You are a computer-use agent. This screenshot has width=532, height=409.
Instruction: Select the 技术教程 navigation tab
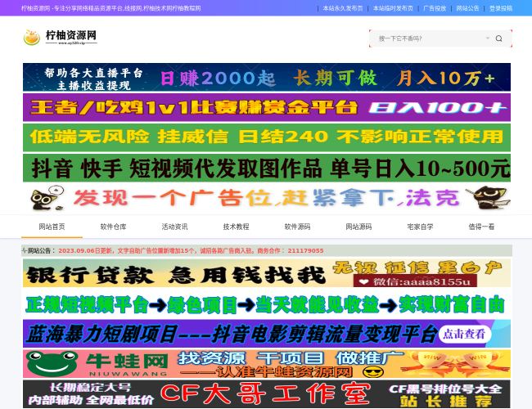pyautogui.click(x=236, y=227)
